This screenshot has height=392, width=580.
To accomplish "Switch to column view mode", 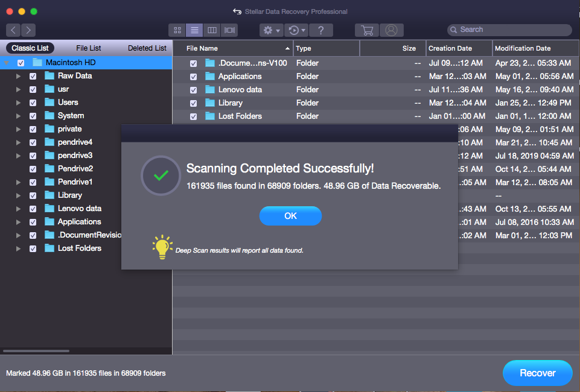I will tap(212, 30).
